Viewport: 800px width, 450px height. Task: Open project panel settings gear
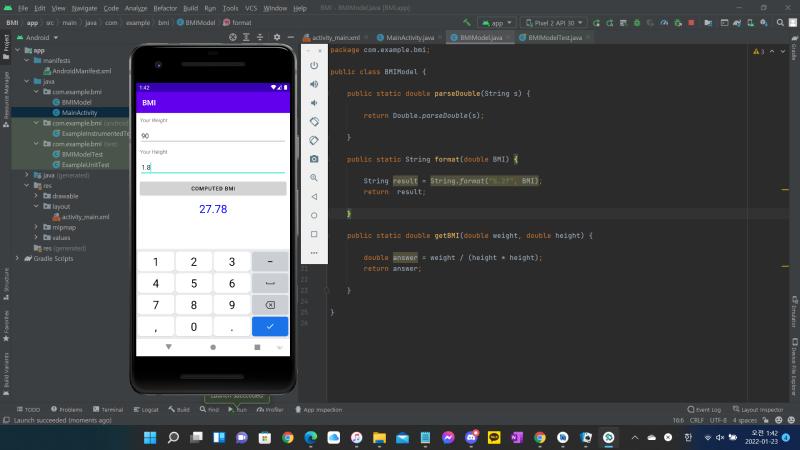(x=277, y=37)
